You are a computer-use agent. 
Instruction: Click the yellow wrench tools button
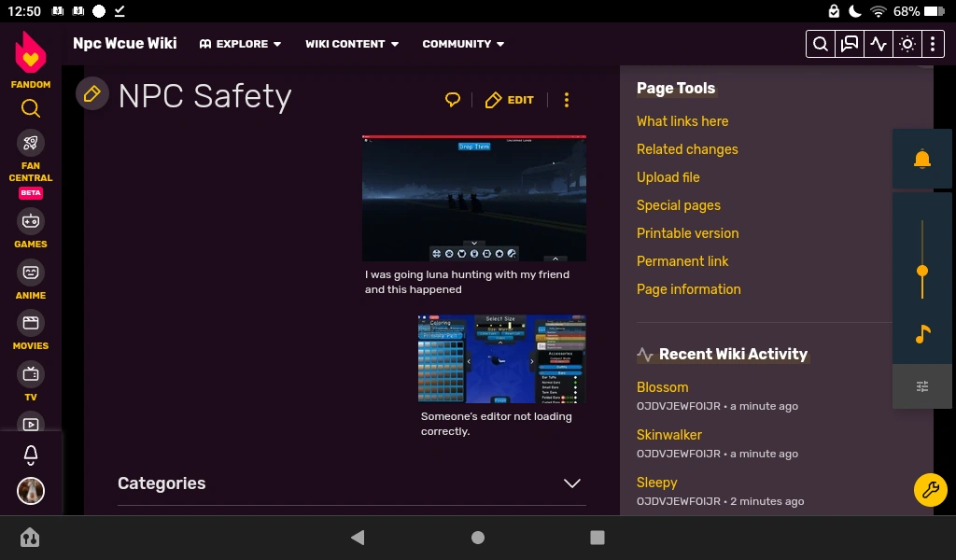[x=931, y=490]
